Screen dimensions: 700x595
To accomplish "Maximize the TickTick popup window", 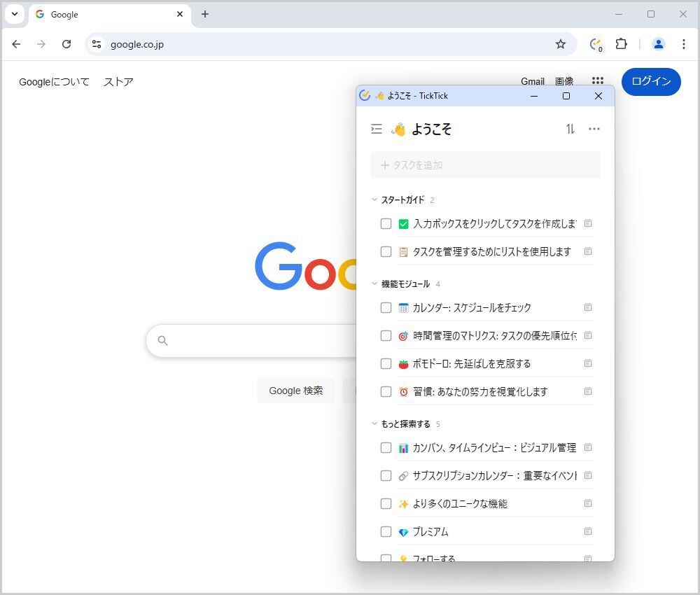I will 566,96.
